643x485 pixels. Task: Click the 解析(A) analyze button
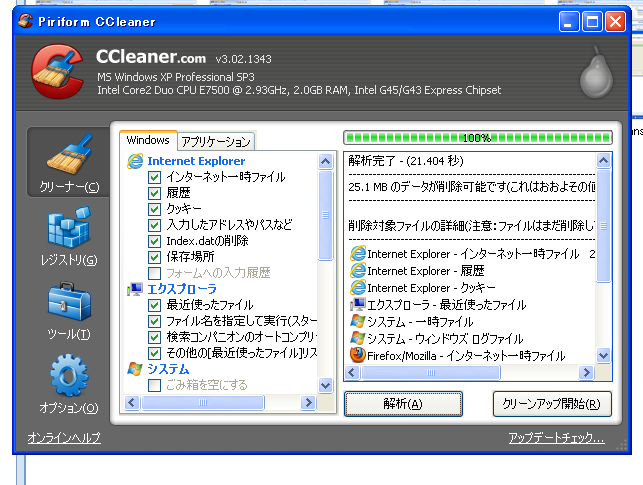pos(403,404)
